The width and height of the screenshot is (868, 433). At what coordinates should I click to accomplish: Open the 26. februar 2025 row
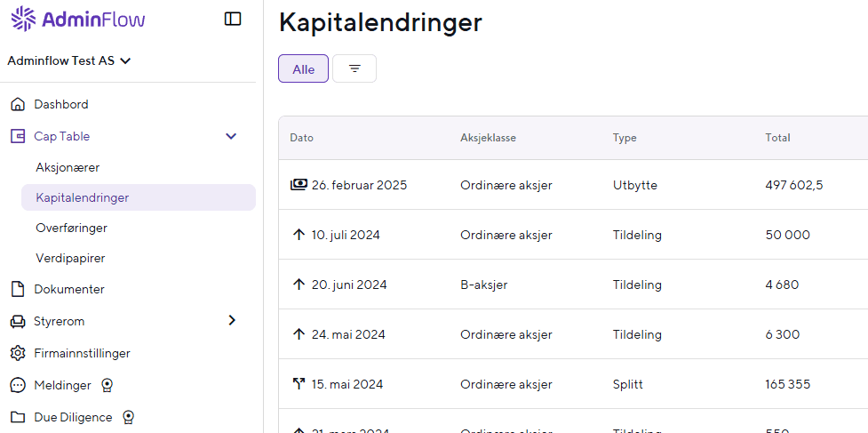(x=573, y=185)
